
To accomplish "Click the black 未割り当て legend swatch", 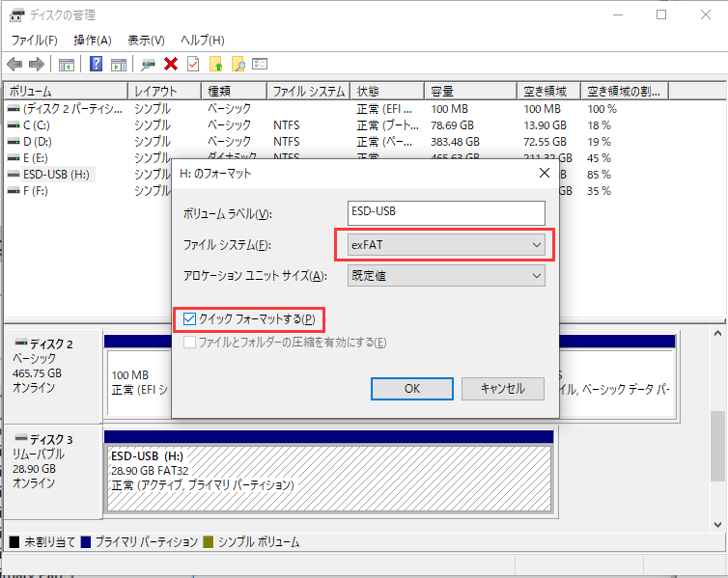I will click(14, 542).
